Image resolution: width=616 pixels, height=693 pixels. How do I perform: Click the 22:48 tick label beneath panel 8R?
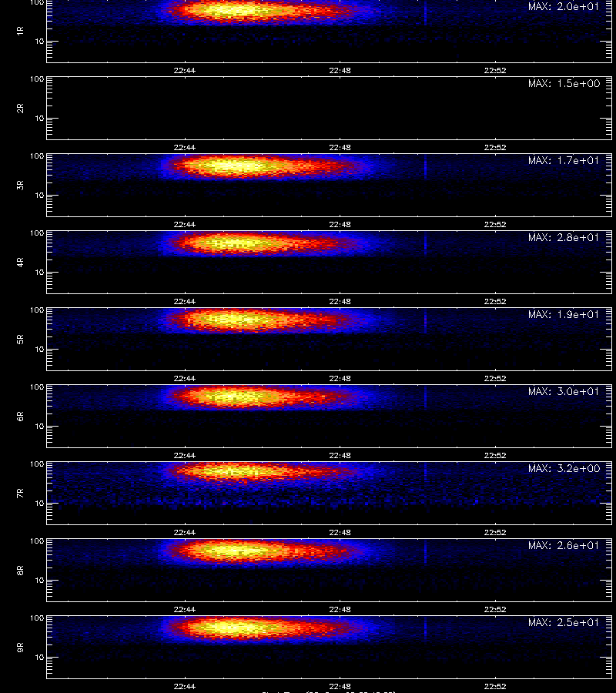(340, 610)
